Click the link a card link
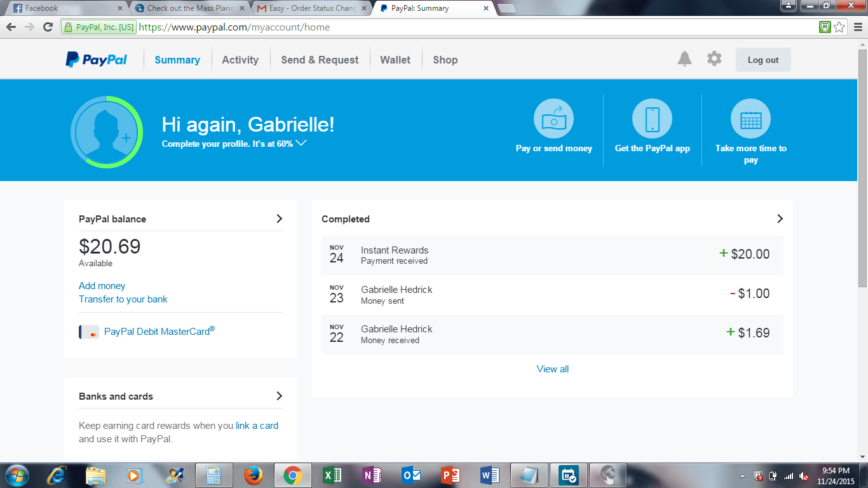The height and width of the screenshot is (488, 868). 257,426
